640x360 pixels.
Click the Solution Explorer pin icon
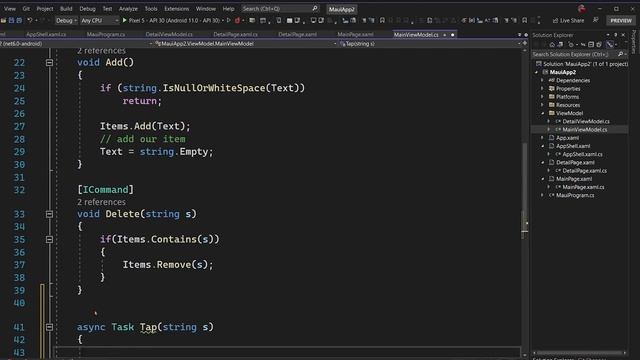tap(616, 35)
